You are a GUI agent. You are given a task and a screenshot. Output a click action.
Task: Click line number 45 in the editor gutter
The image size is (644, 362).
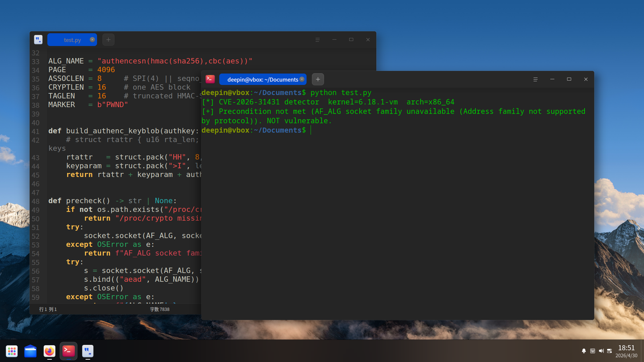click(36, 175)
